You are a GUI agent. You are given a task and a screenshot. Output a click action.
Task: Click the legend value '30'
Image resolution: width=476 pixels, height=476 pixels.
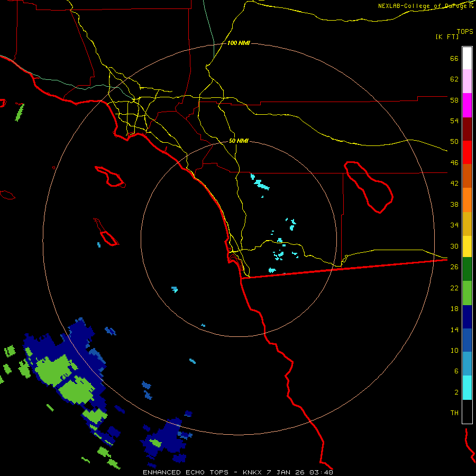(x=454, y=246)
